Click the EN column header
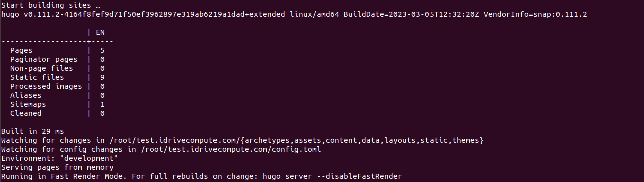The width and height of the screenshot is (644, 182). point(100,32)
